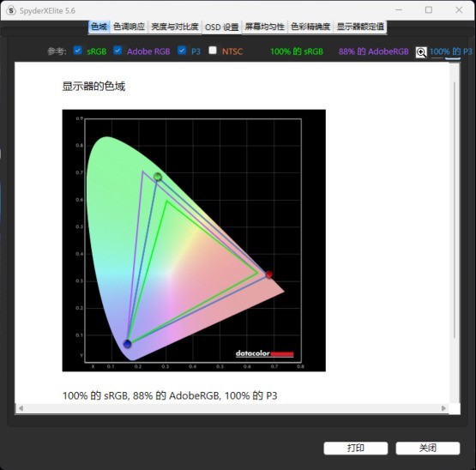476x470 pixels.
Task: Uncheck the sRGB reference checkbox
Action: pyautogui.click(x=78, y=51)
